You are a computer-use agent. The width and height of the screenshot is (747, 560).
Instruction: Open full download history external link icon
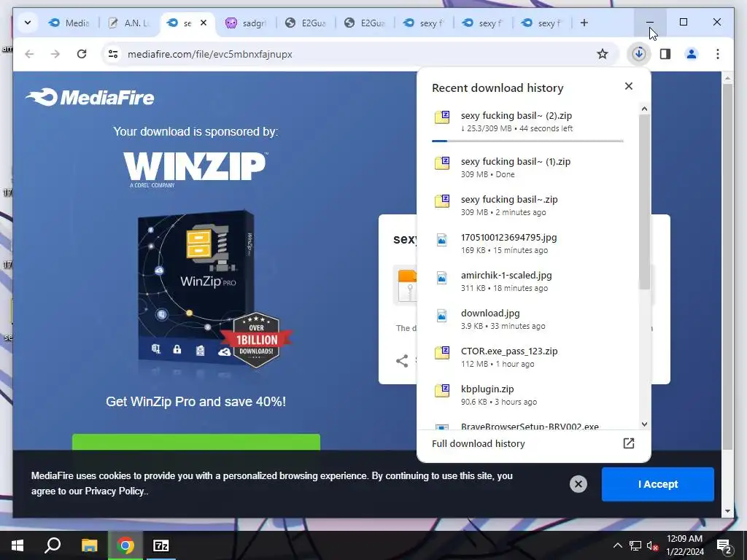coord(628,443)
